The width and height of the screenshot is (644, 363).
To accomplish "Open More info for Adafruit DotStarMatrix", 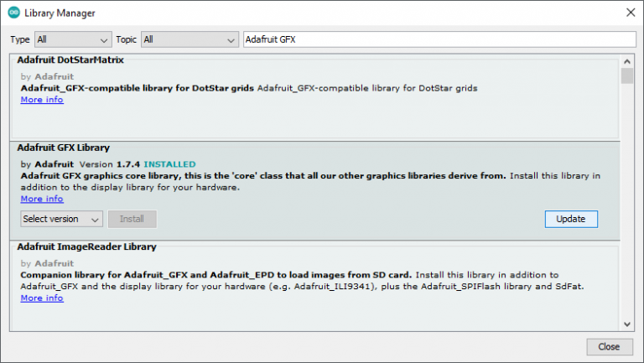I will [42, 100].
